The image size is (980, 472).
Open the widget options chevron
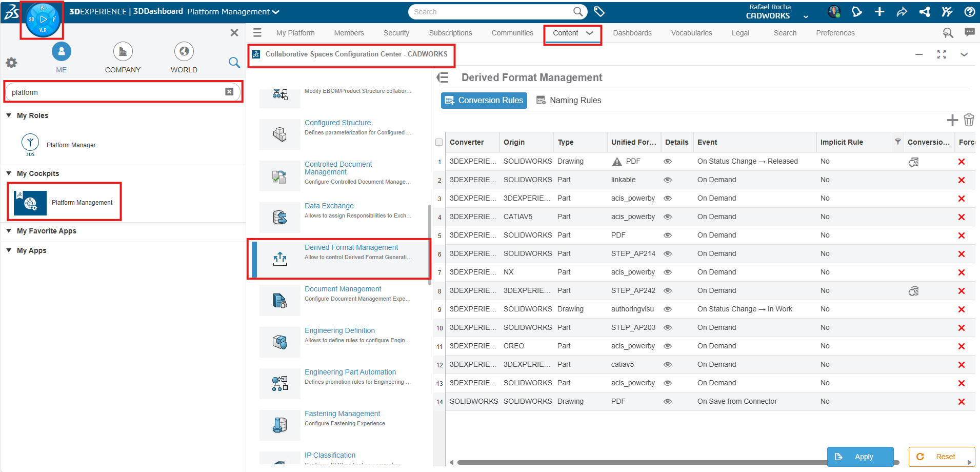tap(964, 54)
